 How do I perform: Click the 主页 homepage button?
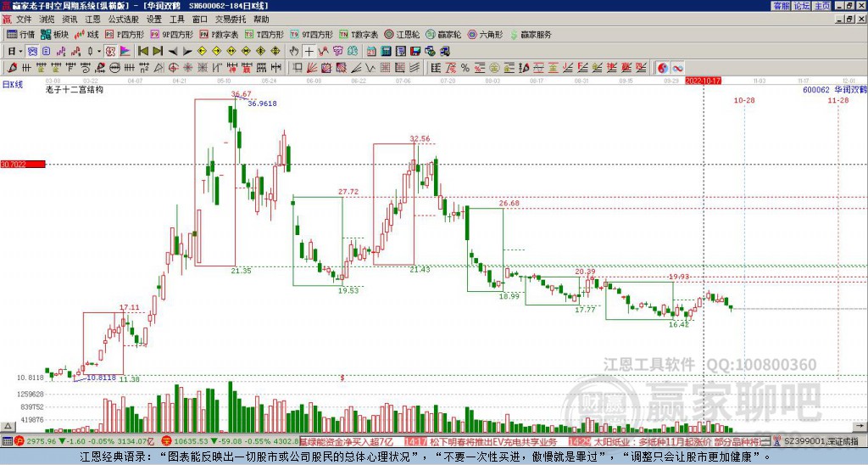click(x=822, y=6)
